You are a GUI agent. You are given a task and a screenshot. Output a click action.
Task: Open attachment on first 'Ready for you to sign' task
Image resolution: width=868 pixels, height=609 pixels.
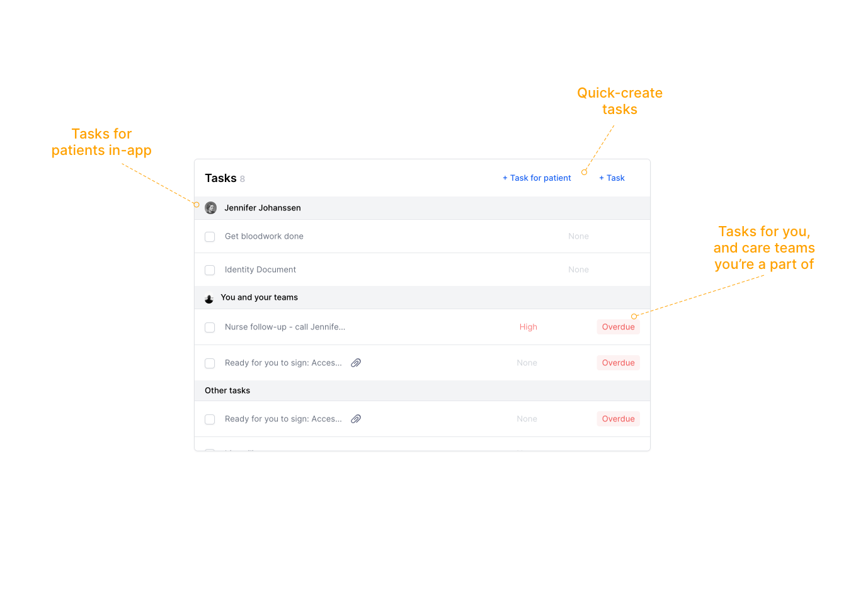[x=356, y=363]
